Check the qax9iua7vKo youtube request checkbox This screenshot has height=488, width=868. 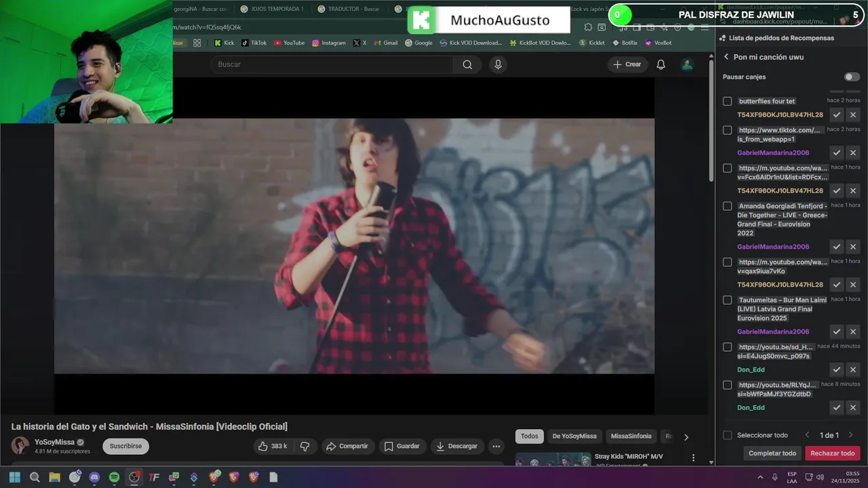coord(727,262)
